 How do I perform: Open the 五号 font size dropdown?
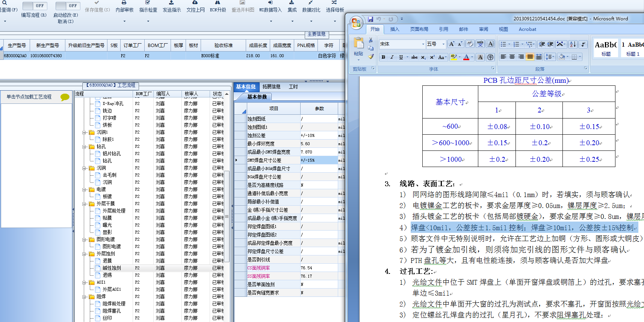pyautogui.click(x=443, y=44)
